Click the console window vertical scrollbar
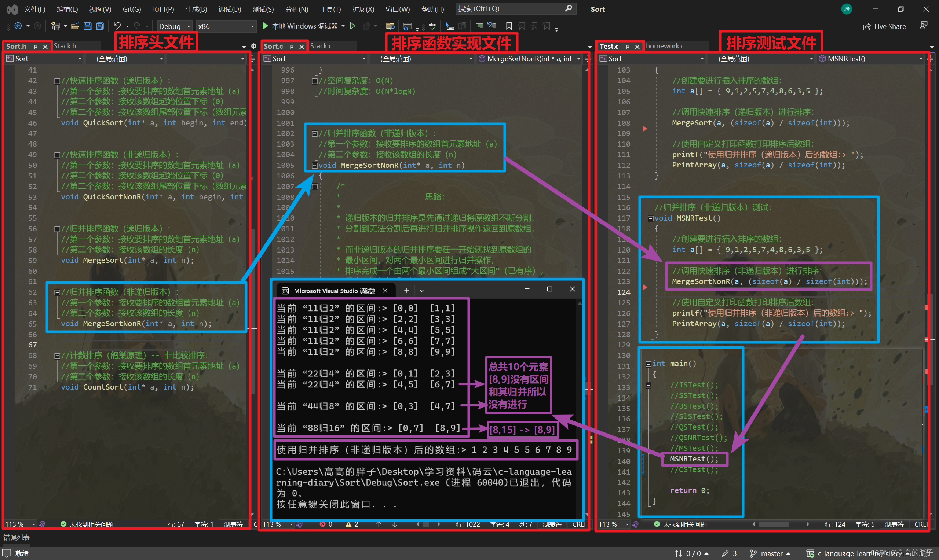The image size is (939, 560). [x=580, y=377]
